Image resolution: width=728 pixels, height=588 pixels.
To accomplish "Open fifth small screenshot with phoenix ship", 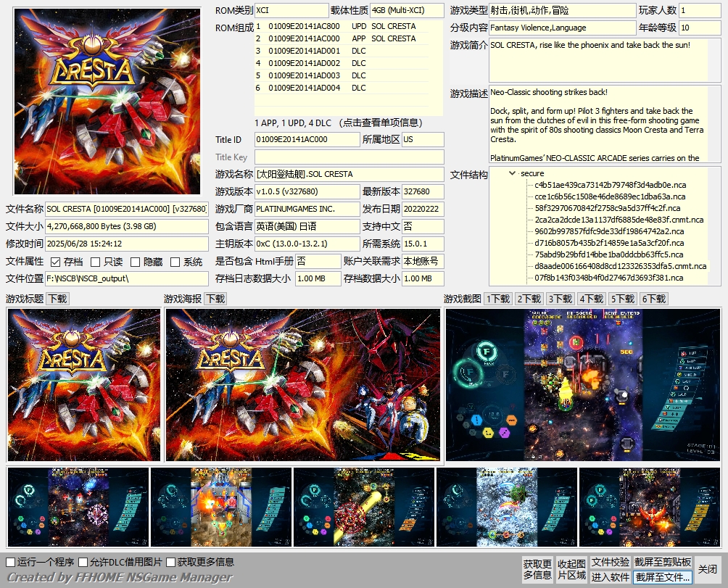I will click(x=650, y=507).
